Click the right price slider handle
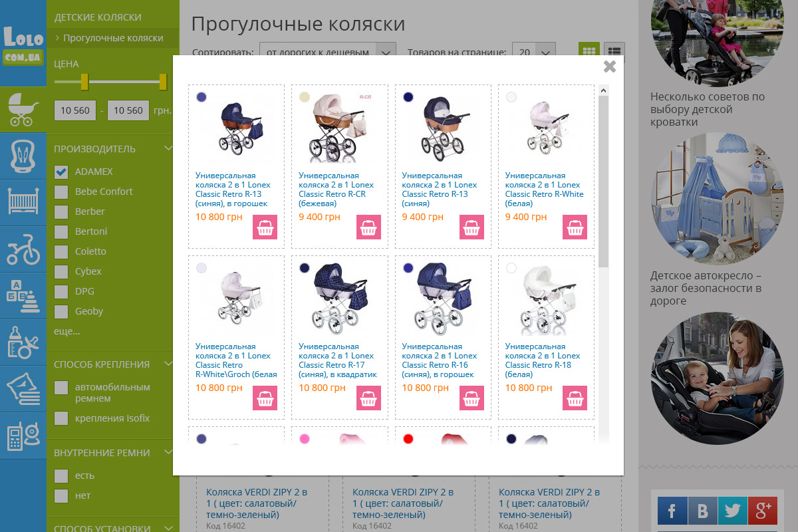 pyautogui.click(x=163, y=82)
